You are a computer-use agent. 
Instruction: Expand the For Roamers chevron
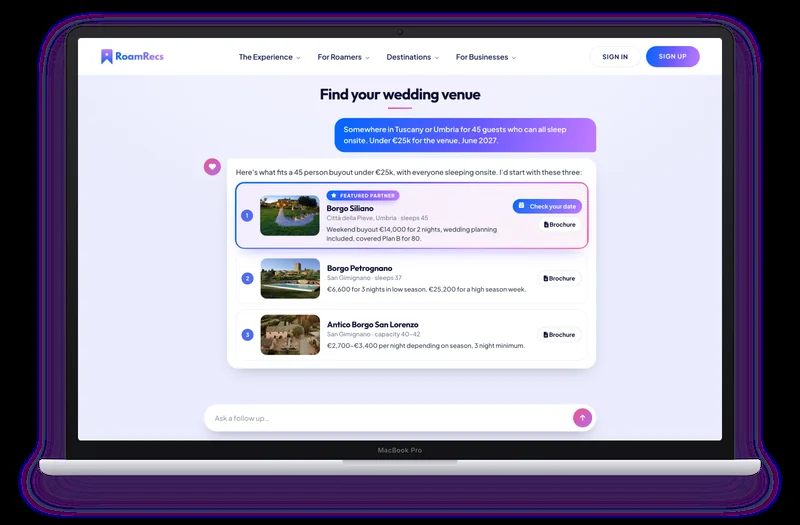coord(367,58)
